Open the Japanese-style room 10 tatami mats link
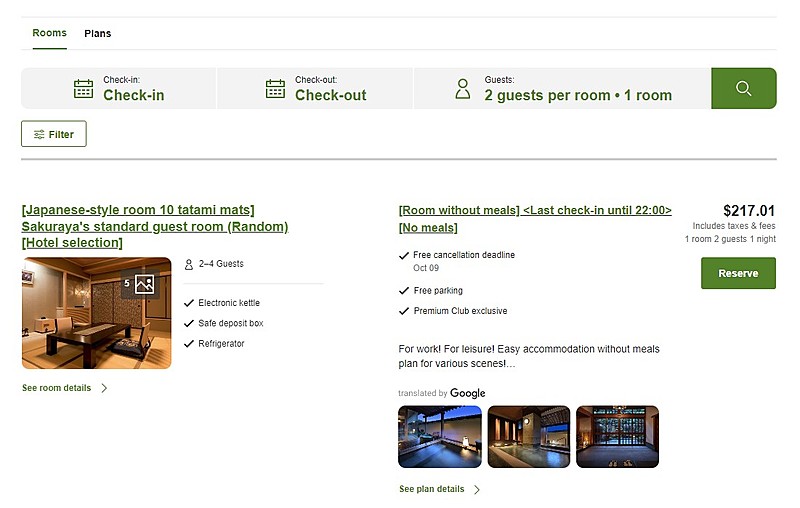Image resolution: width=800 pixels, height=508 pixels. (155, 226)
